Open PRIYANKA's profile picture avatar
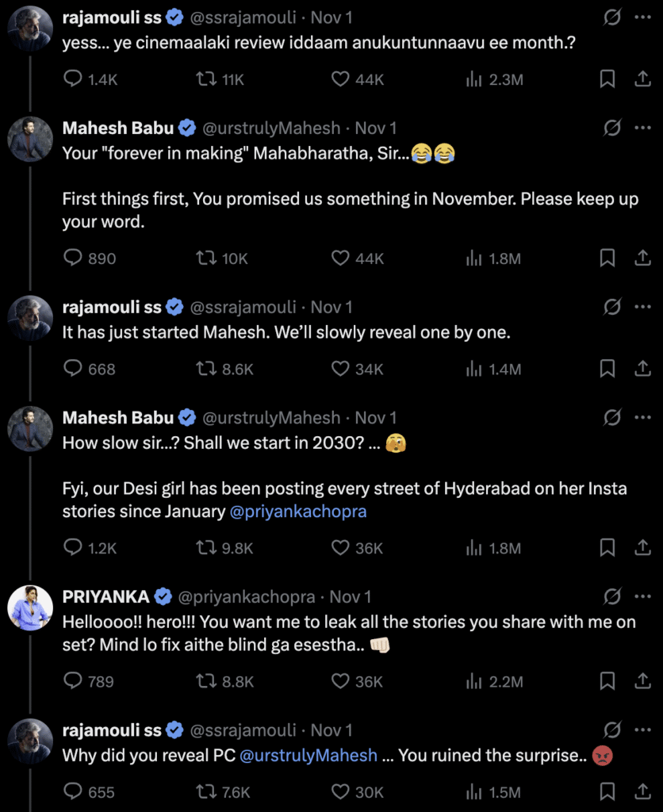Viewport: 663px width, 812px height. click(30, 611)
